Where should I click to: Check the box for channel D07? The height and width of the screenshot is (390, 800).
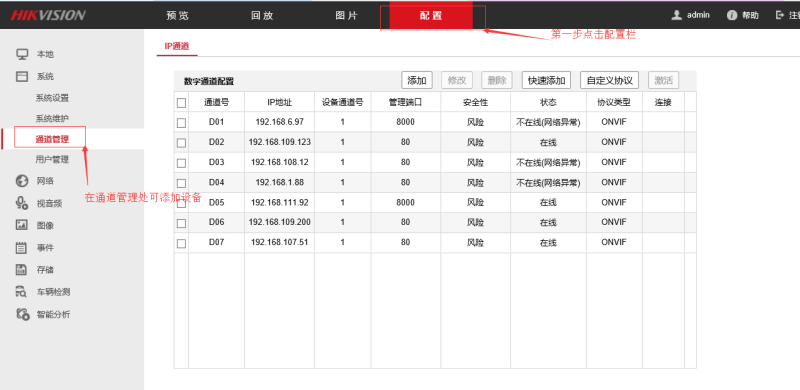(x=181, y=243)
